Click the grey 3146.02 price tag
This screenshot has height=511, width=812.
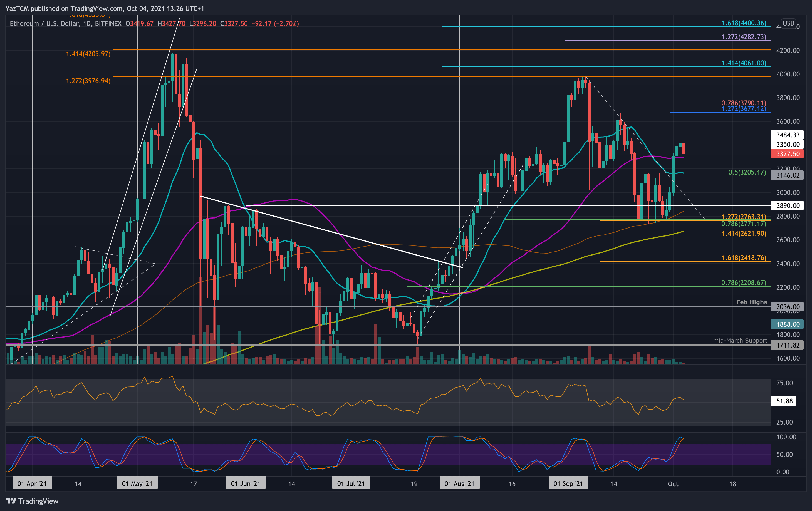pyautogui.click(x=787, y=175)
